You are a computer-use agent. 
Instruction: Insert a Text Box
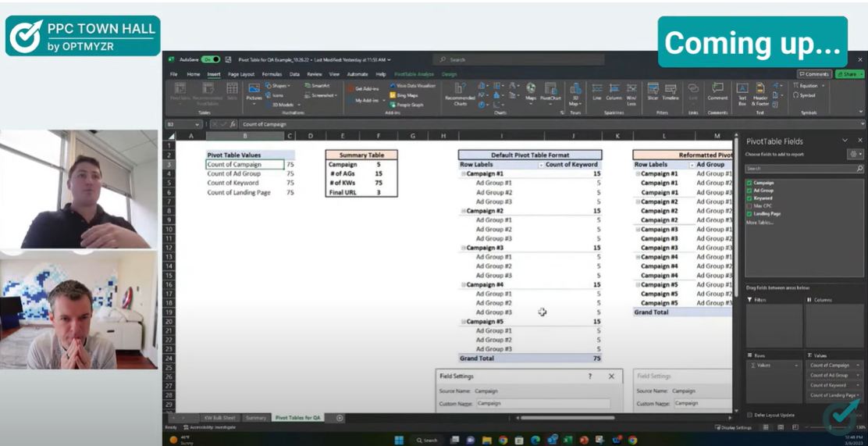(x=742, y=95)
